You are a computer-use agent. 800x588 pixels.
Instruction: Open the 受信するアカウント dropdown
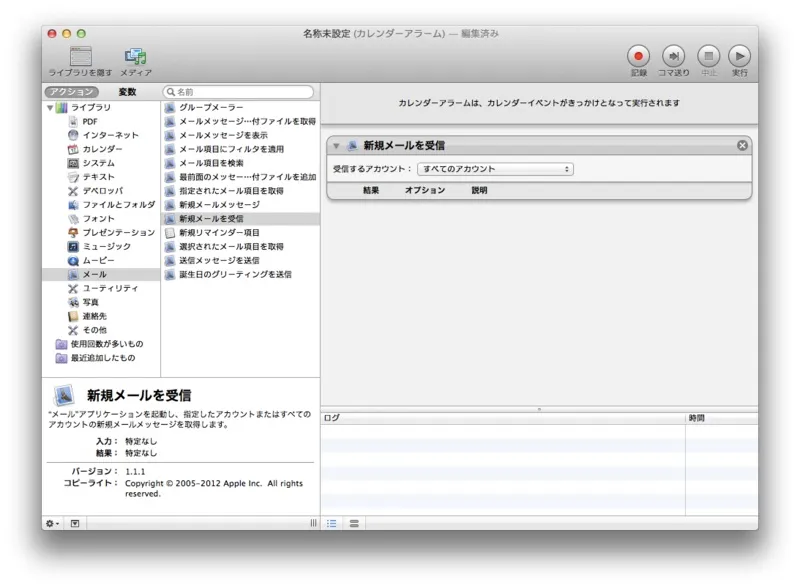pos(495,169)
